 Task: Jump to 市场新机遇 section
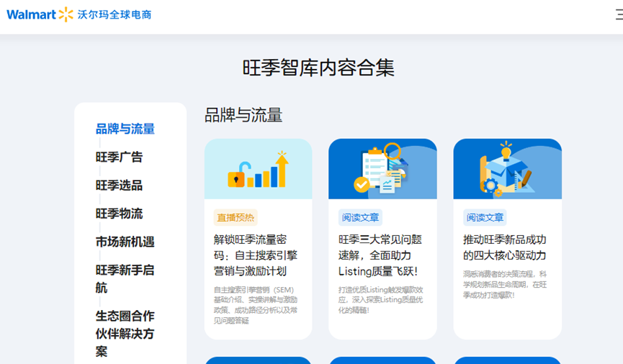click(125, 242)
